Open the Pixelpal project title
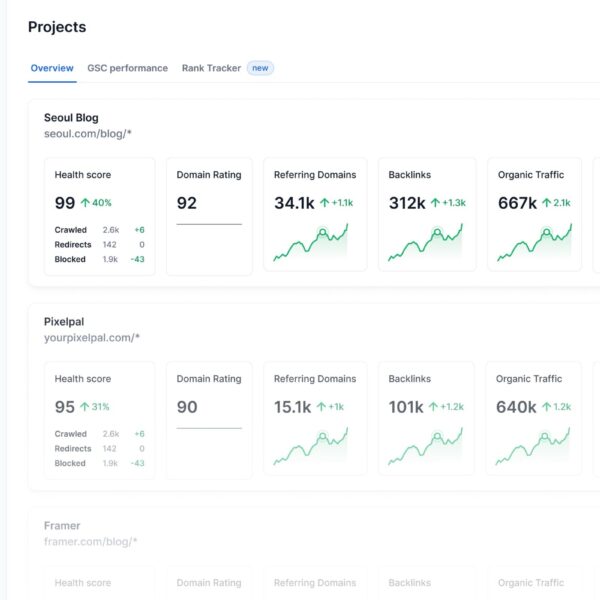This screenshot has width=600, height=600. pyautogui.click(x=65, y=322)
